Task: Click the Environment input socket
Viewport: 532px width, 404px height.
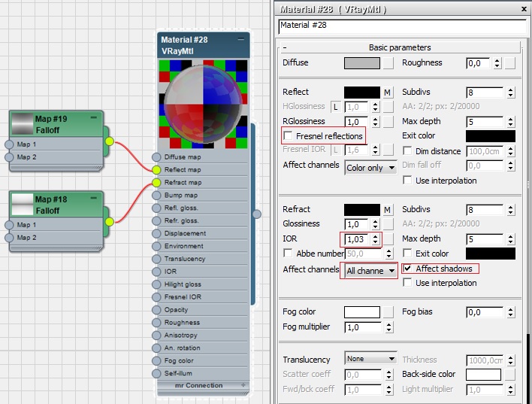Action: 156,246
